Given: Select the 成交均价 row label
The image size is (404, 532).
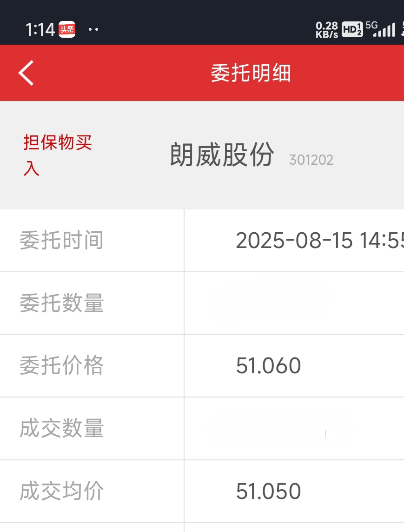Looking at the screenshot, I should (62, 491).
